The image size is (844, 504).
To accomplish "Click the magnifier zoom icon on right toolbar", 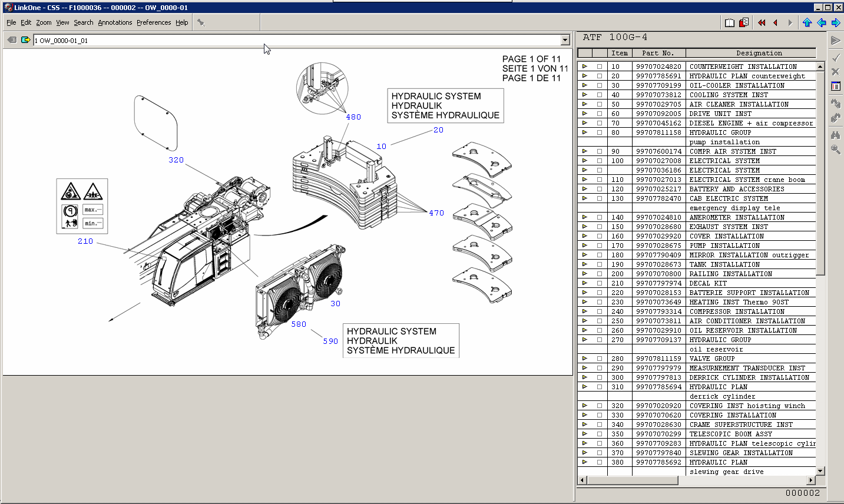I will [836, 149].
